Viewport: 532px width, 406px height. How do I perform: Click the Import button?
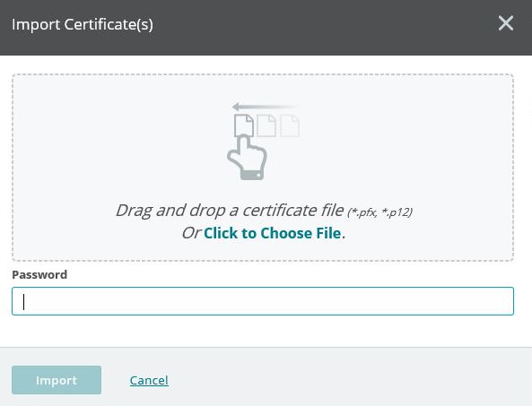click(x=57, y=380)
